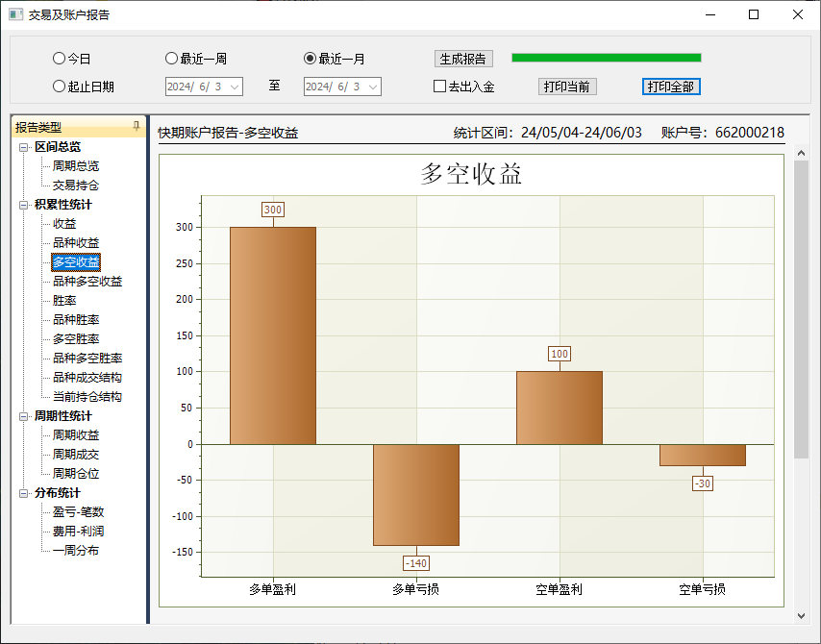Viewport: 821px width, 644px height.
Task: Select the 今日 radio button
Action: pos(60,59)
